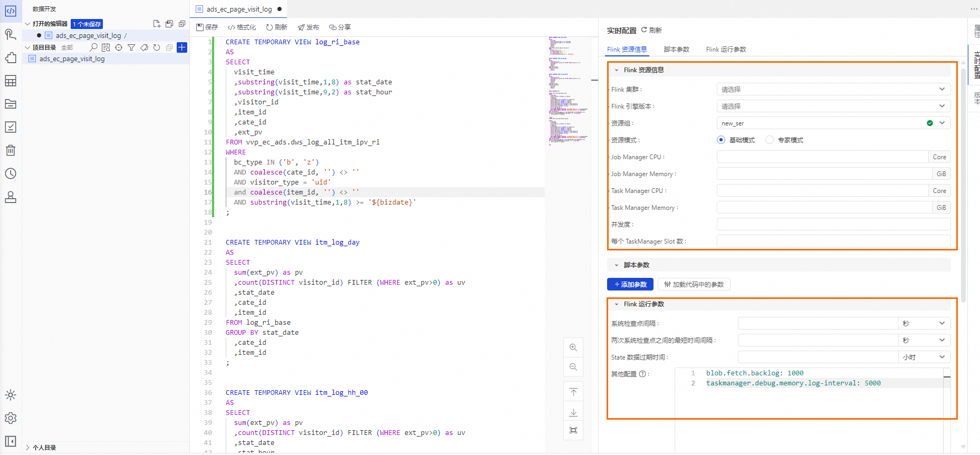Click the 添加参数 button
Screen dimensions: 980x455
pyautogui.click(x=630, y=284)
